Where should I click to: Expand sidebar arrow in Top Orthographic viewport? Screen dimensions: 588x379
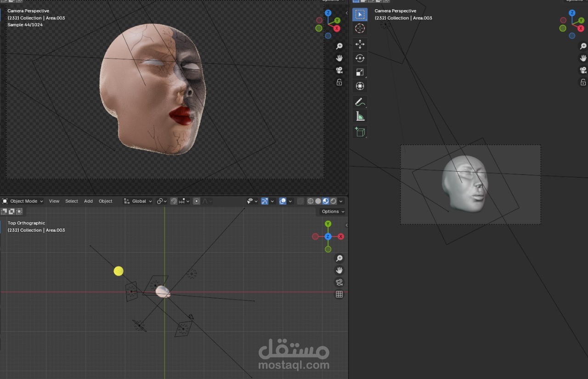[346, 225]
